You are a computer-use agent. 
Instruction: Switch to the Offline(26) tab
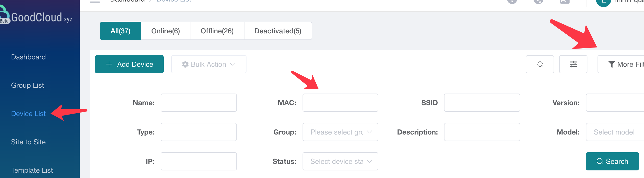pos(217,31)
